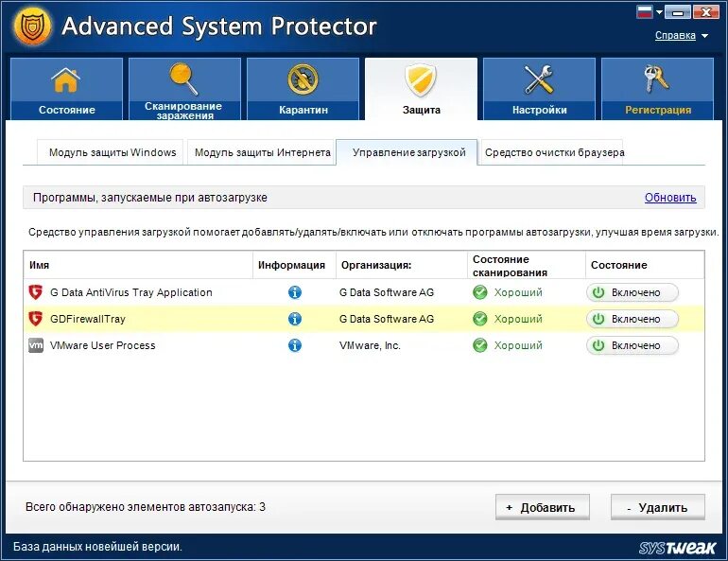Open the language dropdown arrow next to flag
The height and width of the screenshot is (561, 728).
pyautogui.click(x=659, y=12)
